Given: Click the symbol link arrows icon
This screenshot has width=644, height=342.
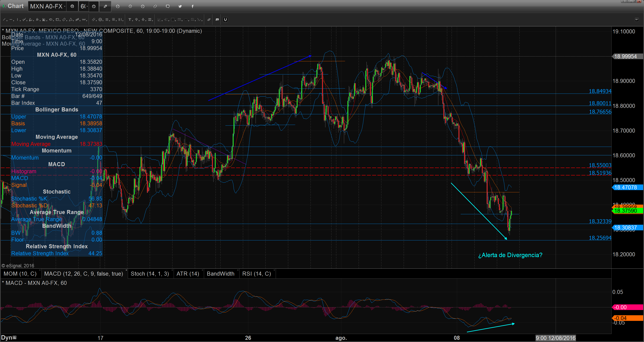Looking at the screenshot, I should pos(155,6).
